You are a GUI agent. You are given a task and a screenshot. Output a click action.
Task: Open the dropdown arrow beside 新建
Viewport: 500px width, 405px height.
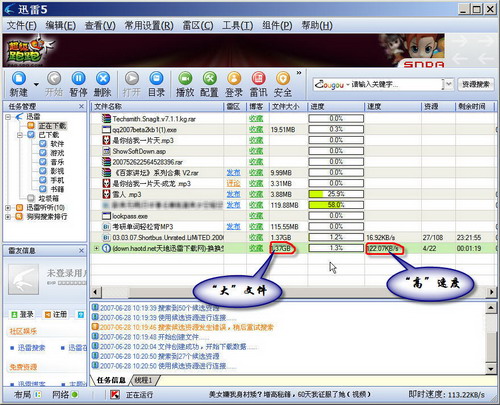click(36, 84)
